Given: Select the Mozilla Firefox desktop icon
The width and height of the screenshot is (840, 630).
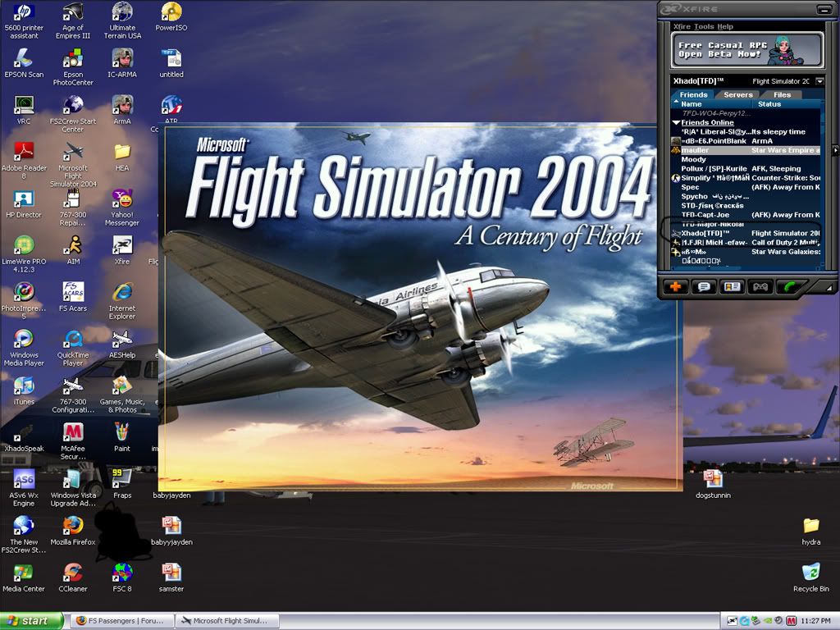Looking at the screenshot, I should tap(73, 531).
